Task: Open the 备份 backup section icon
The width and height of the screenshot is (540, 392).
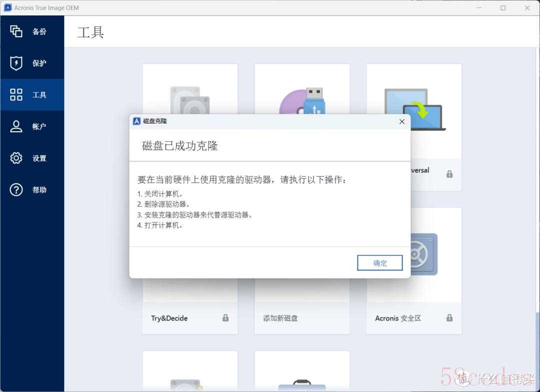Action: 16,31
